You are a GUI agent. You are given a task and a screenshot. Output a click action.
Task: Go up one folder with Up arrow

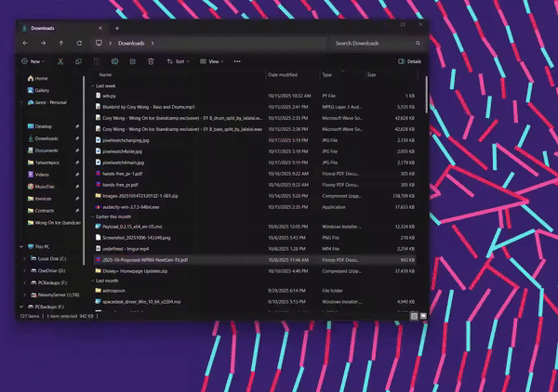click(x=61, y=44)
